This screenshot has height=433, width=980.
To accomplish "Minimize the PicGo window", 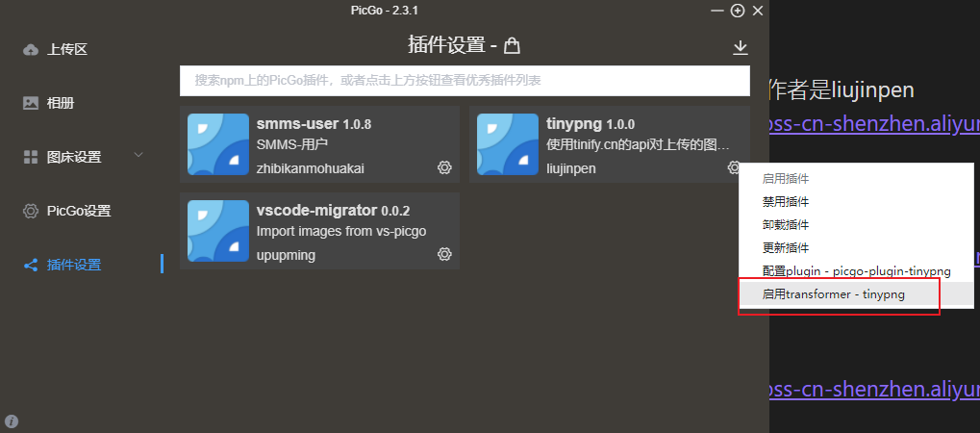I will point(716,11).
